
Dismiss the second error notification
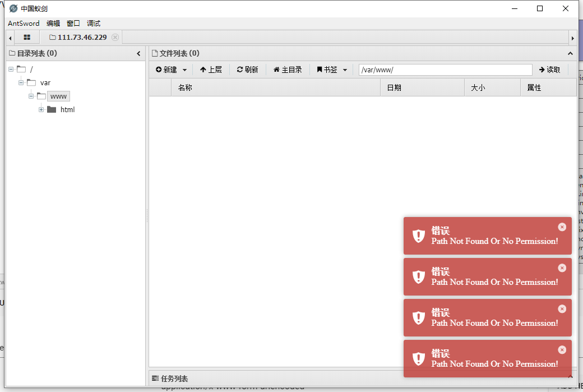(562, 268)
